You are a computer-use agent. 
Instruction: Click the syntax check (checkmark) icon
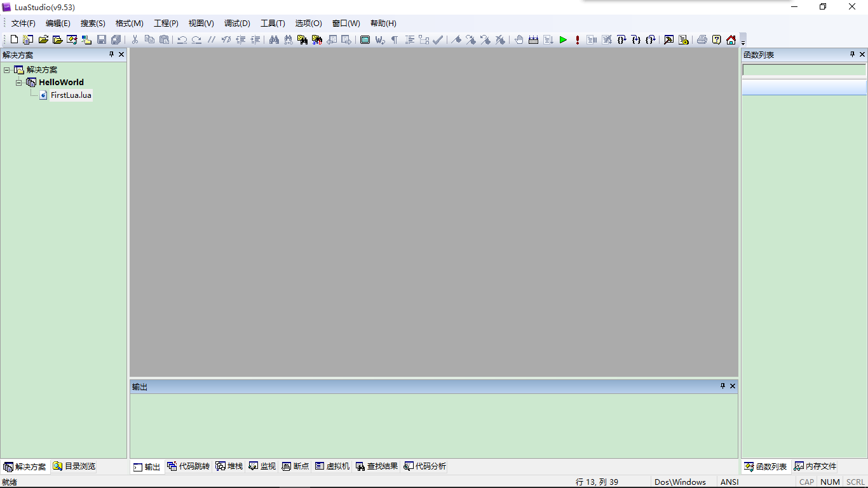[x=438, y=39]
